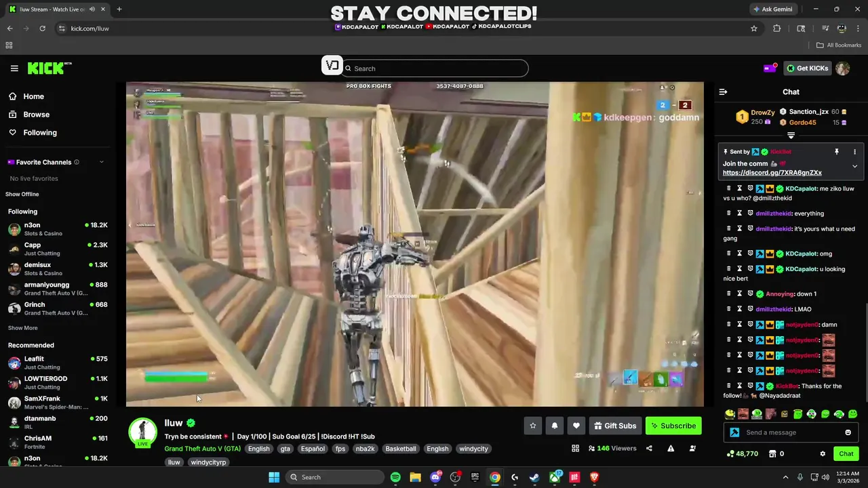
Task: Share the stream via share icon
Action: [649, 448]
